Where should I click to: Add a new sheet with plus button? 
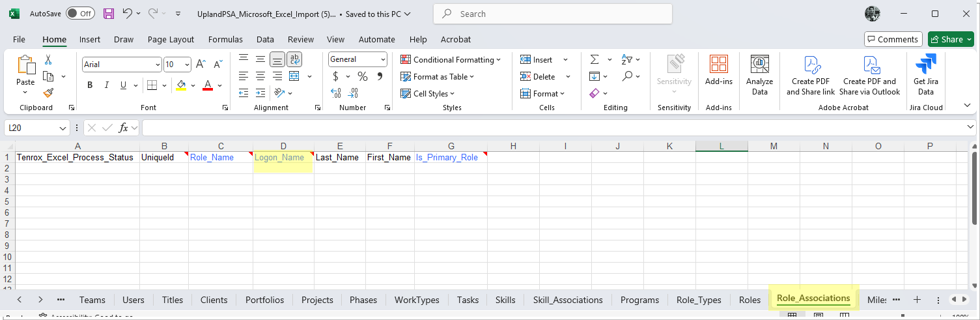click(x=917, y=299)
